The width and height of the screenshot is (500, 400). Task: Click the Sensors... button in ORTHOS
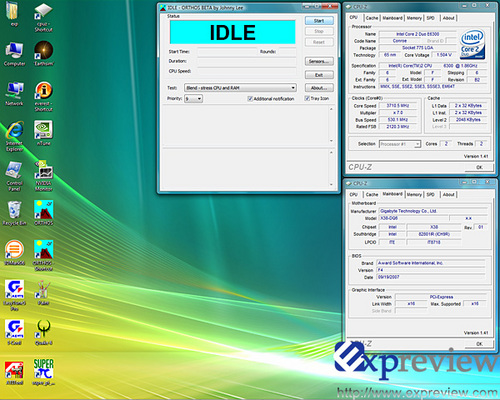click(x=319, y=61)
